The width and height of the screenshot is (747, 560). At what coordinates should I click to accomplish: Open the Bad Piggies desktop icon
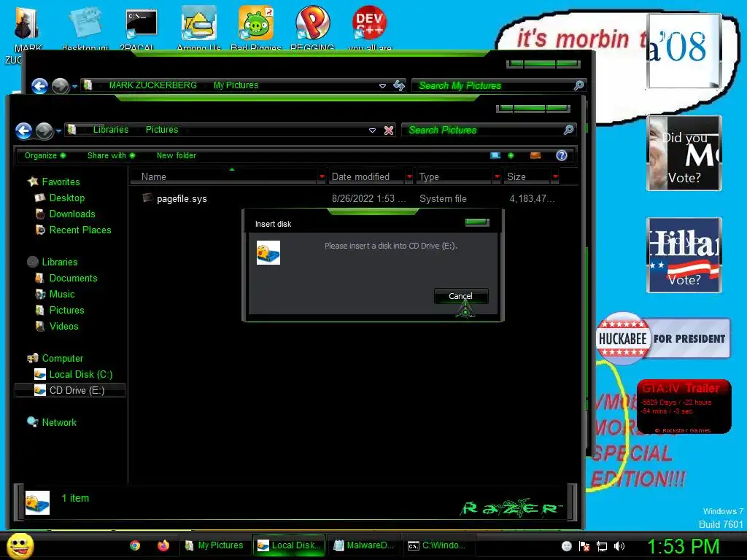pos(256,27)
